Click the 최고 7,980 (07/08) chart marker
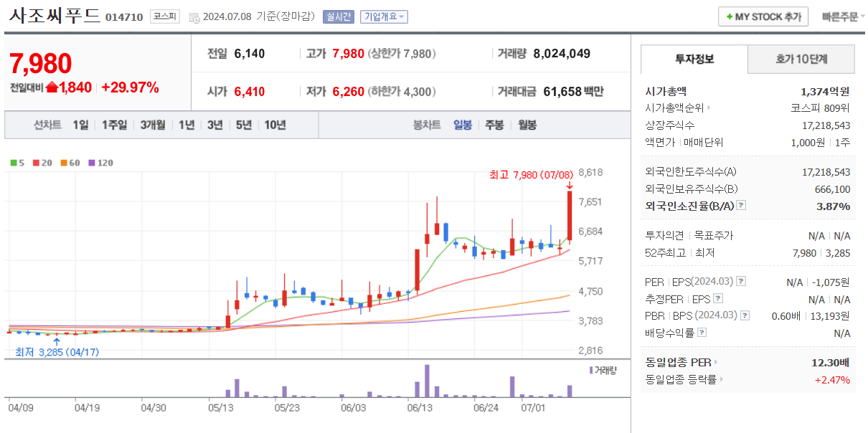Screen dimensions: 868x433 coord(531,174)
